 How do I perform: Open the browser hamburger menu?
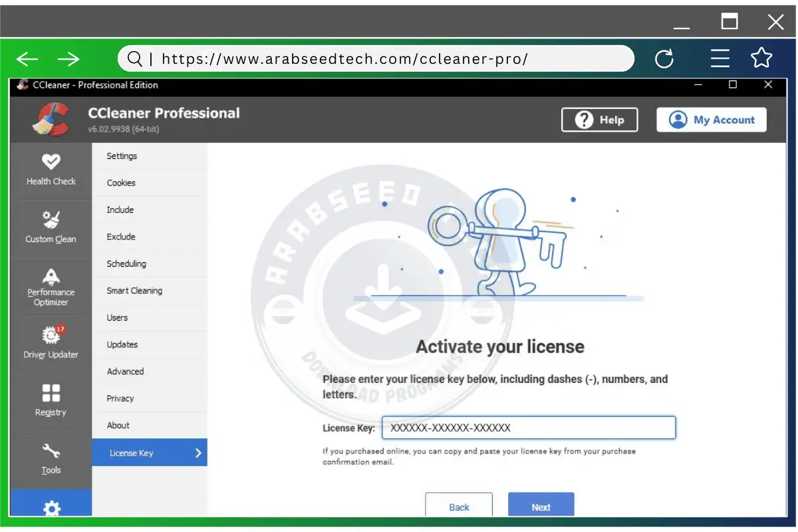coord(720,59)
